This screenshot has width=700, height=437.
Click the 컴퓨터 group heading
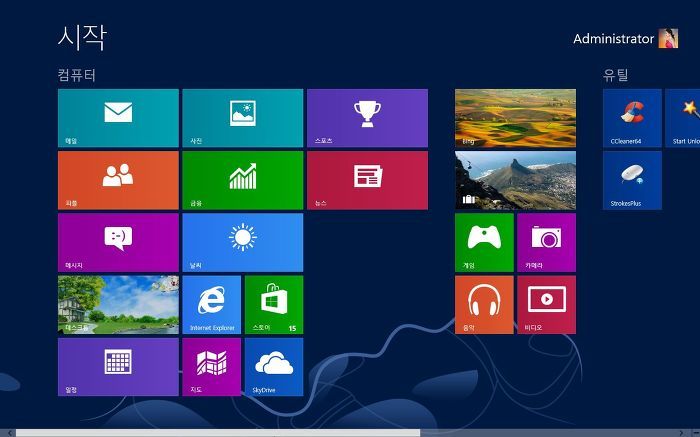coord(77,75)
